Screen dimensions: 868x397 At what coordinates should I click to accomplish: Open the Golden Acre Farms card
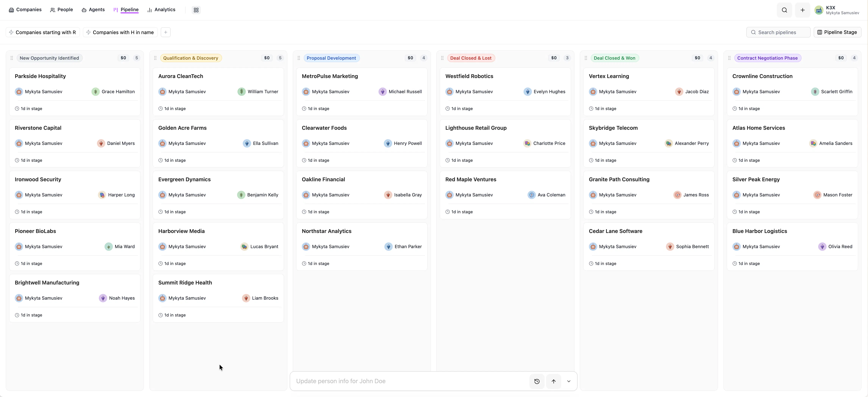tap(218, 144)
